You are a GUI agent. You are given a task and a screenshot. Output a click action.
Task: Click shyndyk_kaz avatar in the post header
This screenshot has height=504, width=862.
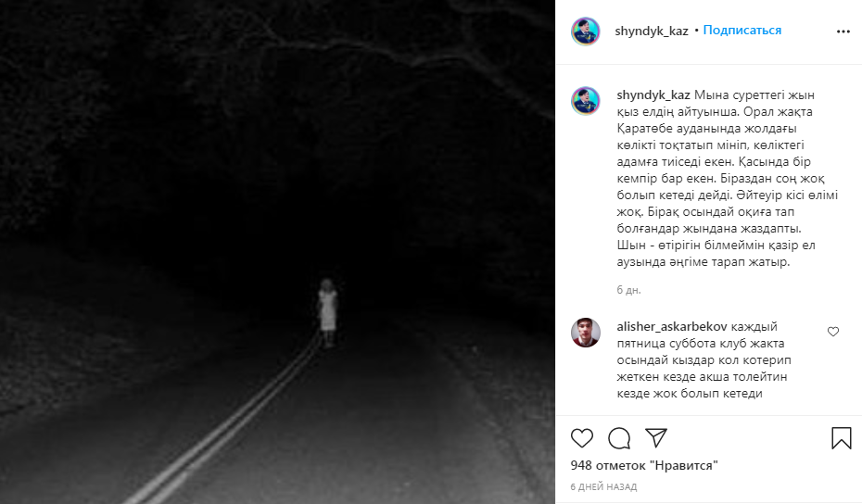[586, 31]
